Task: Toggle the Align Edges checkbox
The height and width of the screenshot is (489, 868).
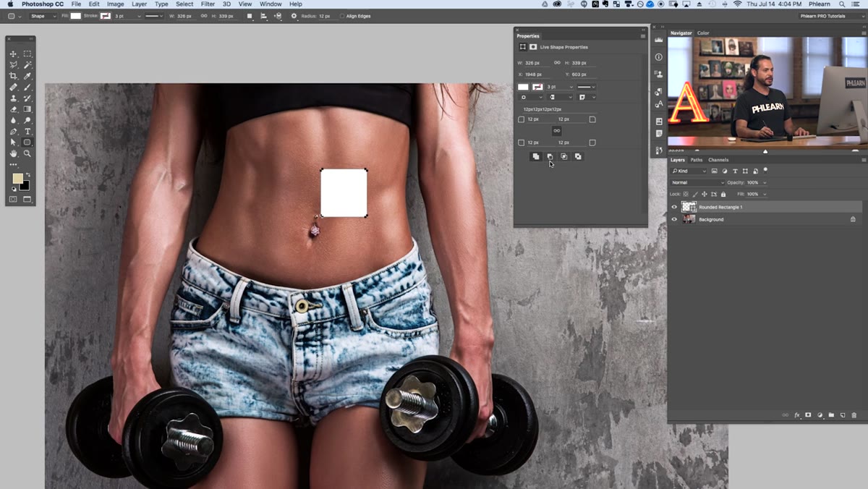Action: 342,16
